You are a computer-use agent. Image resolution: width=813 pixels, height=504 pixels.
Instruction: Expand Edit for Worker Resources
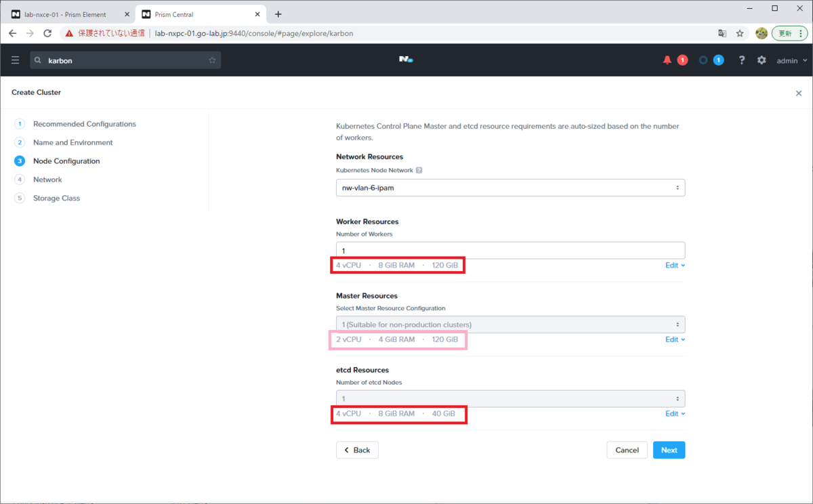[x=675, y=266]
